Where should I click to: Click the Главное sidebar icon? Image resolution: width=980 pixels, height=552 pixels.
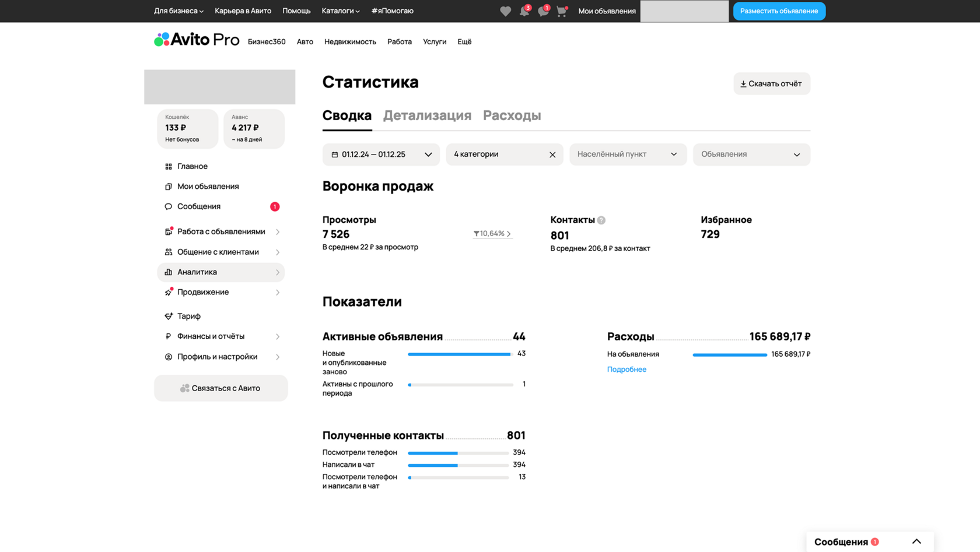(x=169, y=167)
